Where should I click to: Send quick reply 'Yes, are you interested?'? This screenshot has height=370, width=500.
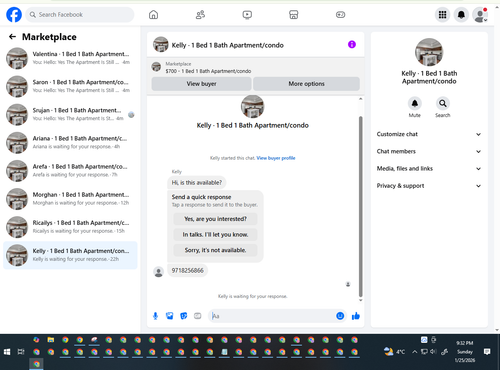tap(215, 219)
